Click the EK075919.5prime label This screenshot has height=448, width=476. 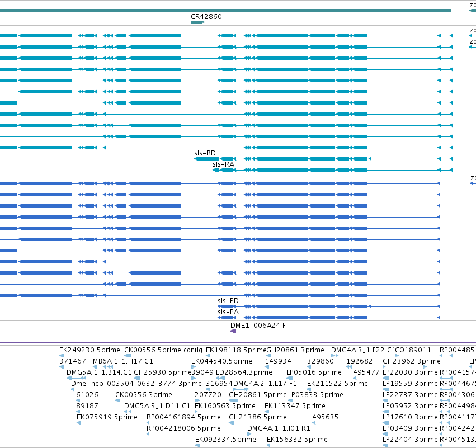pyautogui.click(x=107, y=417)
